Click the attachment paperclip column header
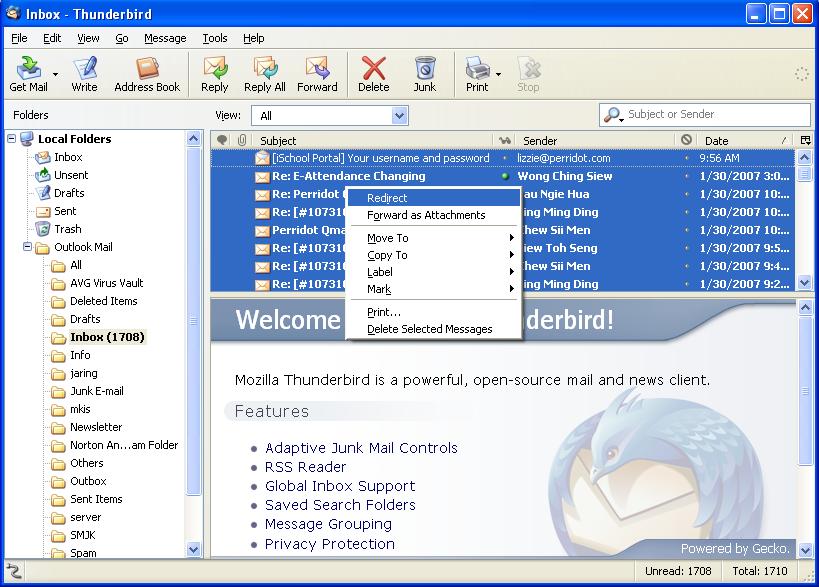This screenshot has height=587, width=819. tap(242, 140)
